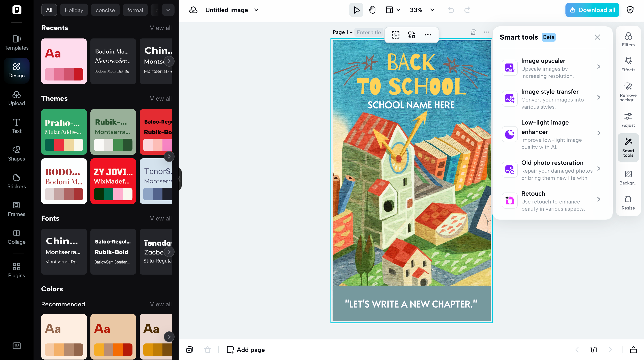Viewport: 644px width, 360px height.
Task: Open the Stickers panel
Action: (x=17, y=181)
